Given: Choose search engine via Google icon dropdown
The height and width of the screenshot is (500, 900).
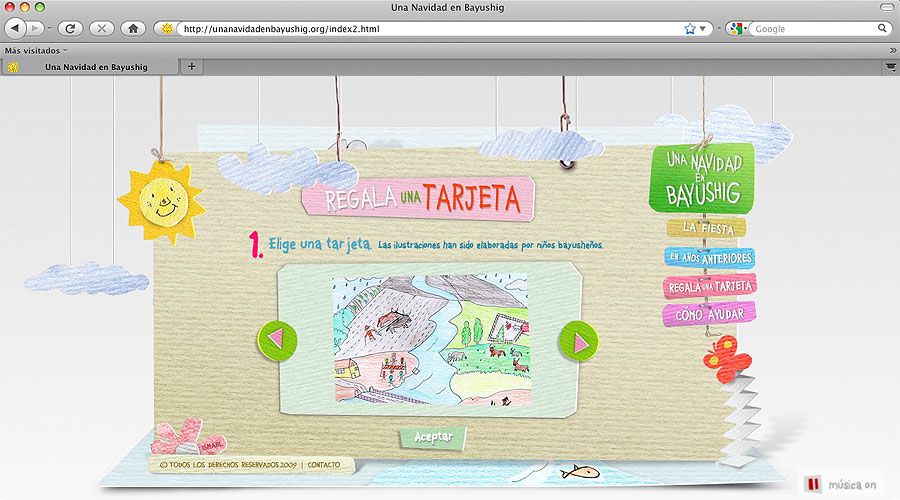Looking at the screenshot, I should [738, 29].
